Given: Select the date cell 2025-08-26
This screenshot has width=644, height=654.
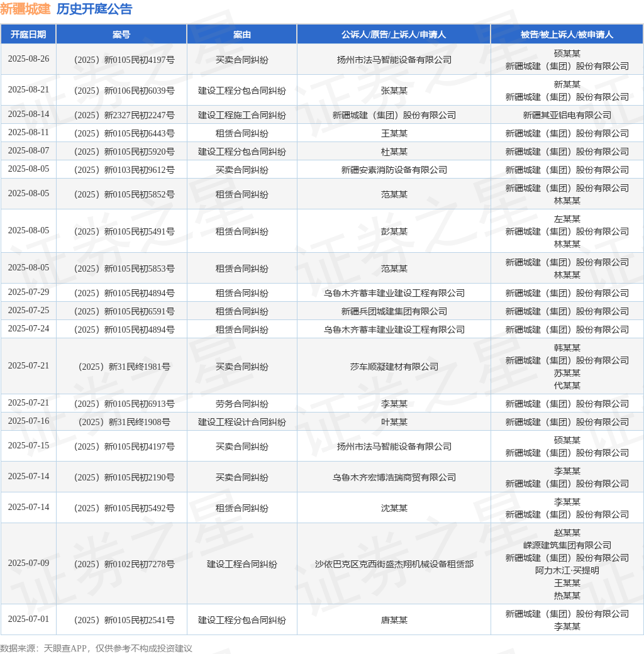Looking at the screenshot, I should click(28, 59).
